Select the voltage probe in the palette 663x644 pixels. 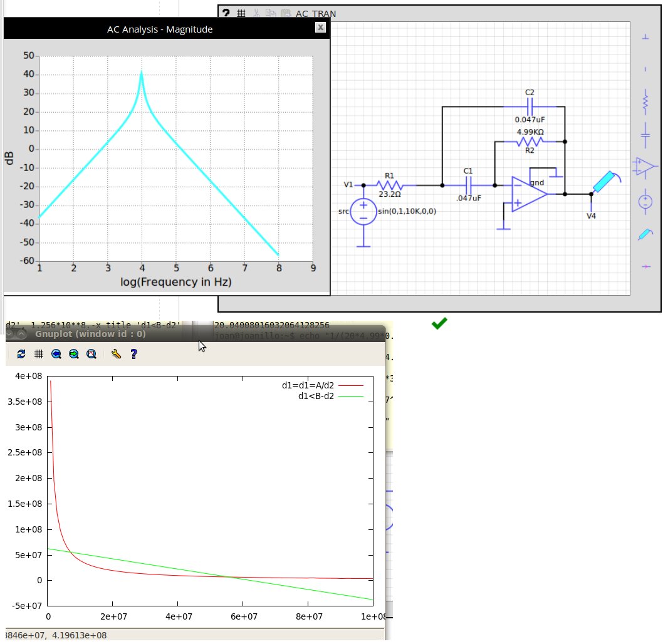pyautogui.click(x=645, y=235)
